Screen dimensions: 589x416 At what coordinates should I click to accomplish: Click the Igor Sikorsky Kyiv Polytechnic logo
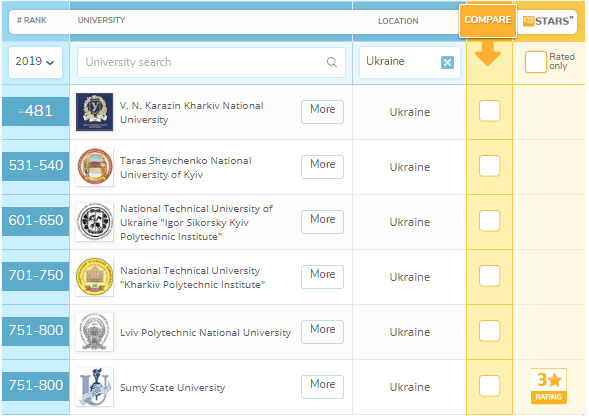pyautogui.click(x=95, y=222)
